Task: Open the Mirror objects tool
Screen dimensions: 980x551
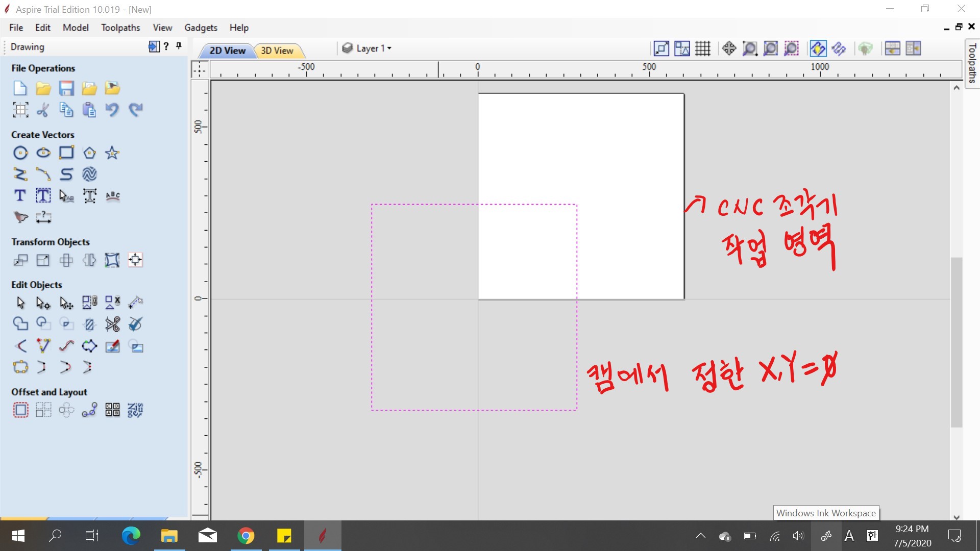Action: pyautogui.click(x=89, y=261)
